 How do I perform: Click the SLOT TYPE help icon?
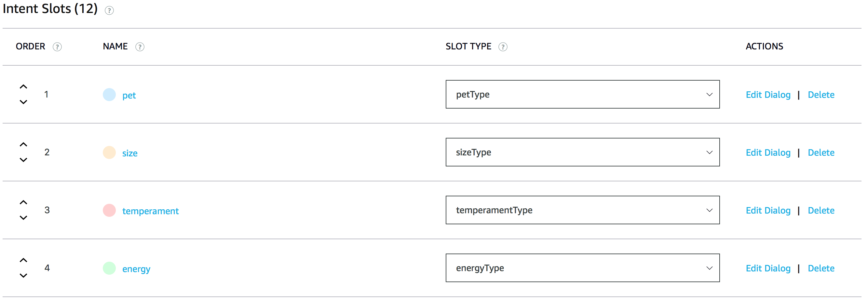point(503,47)
